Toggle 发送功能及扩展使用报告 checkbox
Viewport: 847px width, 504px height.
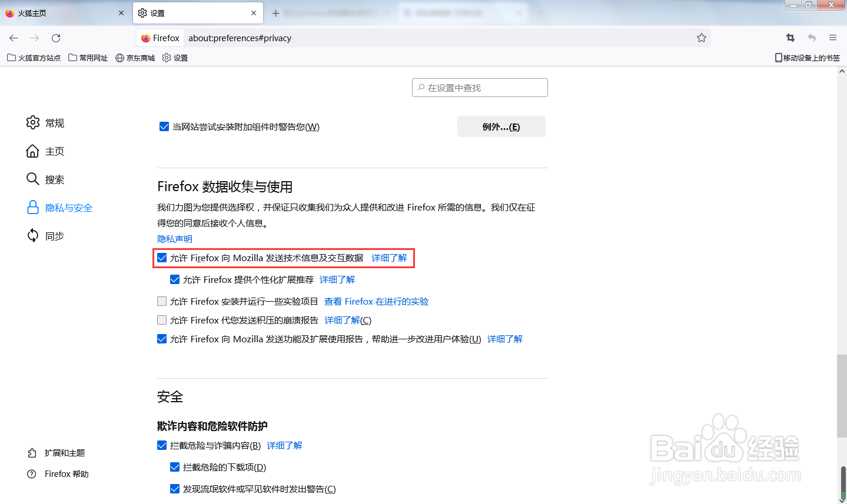coord(162,339)
